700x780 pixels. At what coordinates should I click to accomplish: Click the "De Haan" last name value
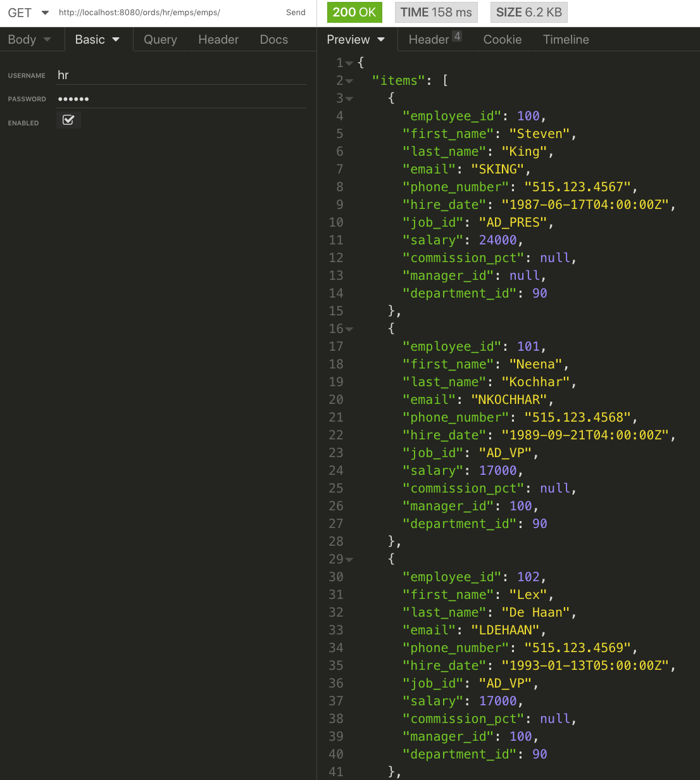536,612
